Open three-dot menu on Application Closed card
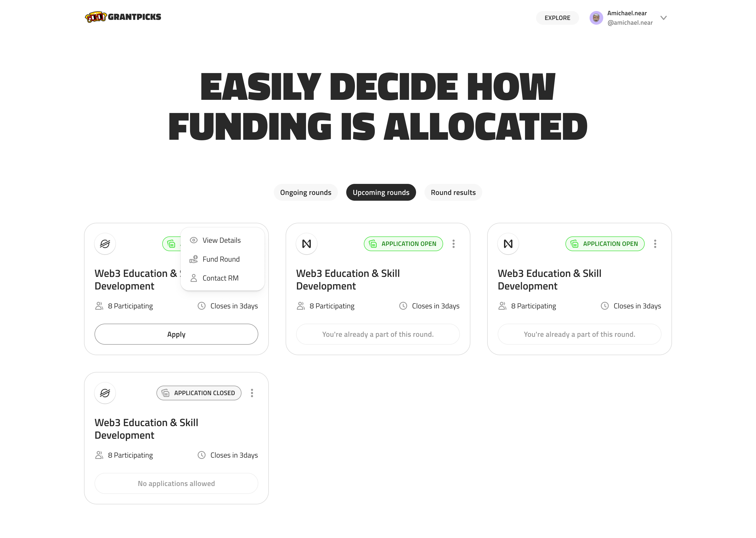This screenshot has width=756, height=538. (252, 393)
